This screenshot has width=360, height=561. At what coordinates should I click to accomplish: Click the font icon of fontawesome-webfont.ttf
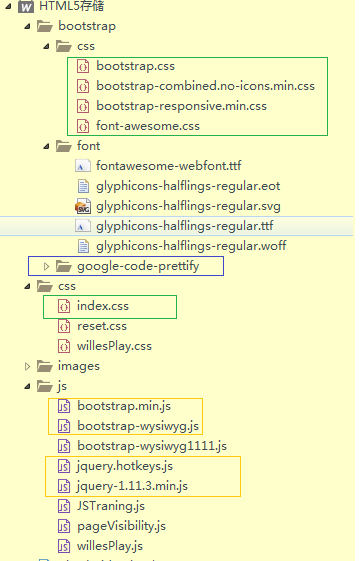[83, 166]
